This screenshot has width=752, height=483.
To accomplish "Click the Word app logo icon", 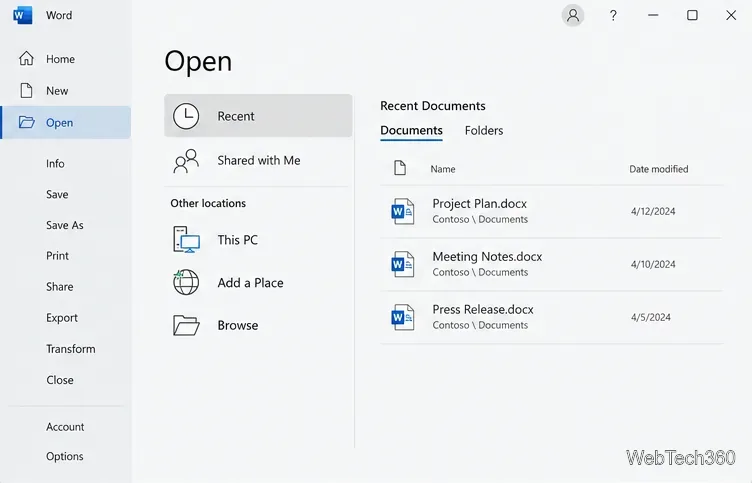I will (x=23, y=15).
